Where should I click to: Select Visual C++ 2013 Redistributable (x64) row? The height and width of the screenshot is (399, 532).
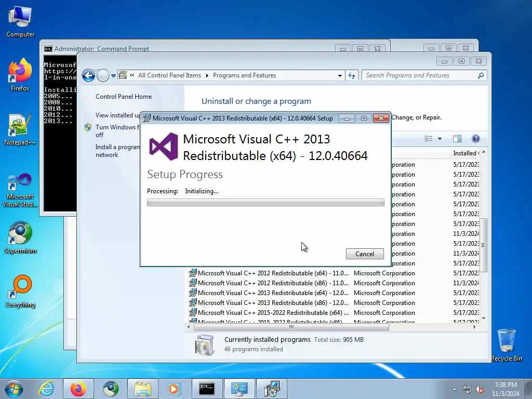coord(334,293)
